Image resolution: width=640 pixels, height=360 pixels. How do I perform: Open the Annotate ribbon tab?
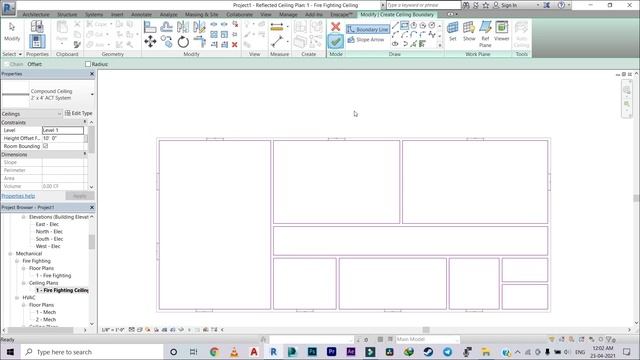142,14
